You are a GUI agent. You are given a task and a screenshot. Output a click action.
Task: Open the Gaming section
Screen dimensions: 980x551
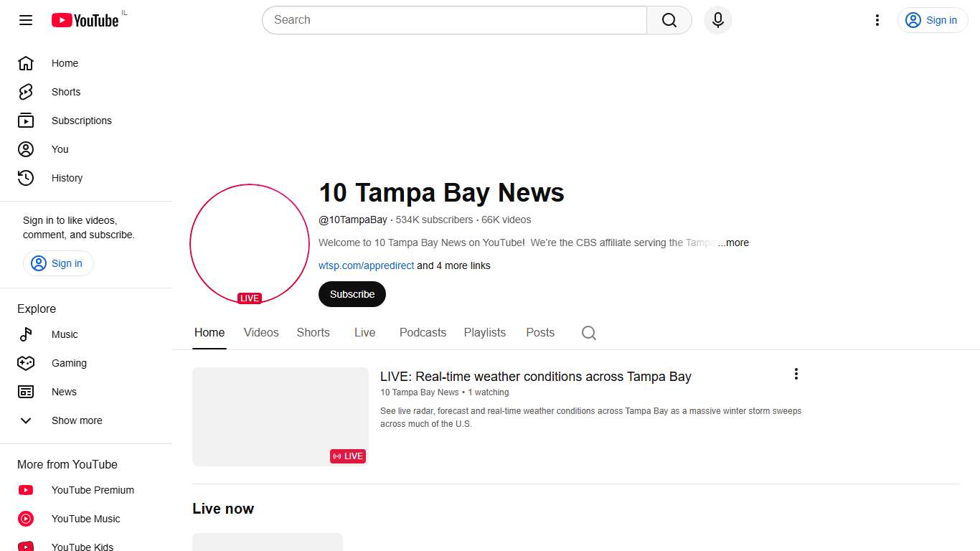coord(69,363)
